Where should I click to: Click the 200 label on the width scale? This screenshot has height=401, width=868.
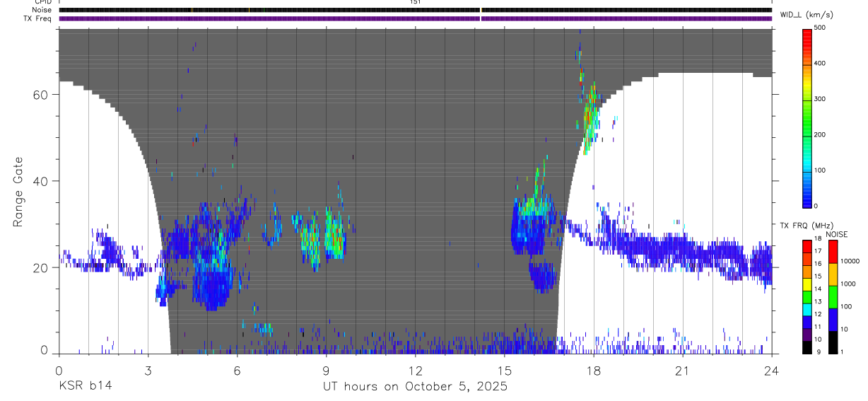pos(820,134)
